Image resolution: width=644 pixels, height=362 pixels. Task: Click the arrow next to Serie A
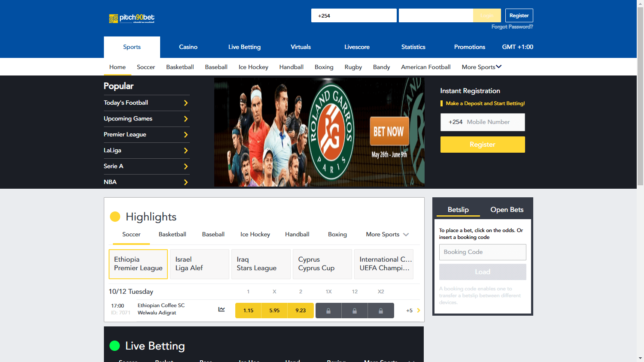coord(186,166)
